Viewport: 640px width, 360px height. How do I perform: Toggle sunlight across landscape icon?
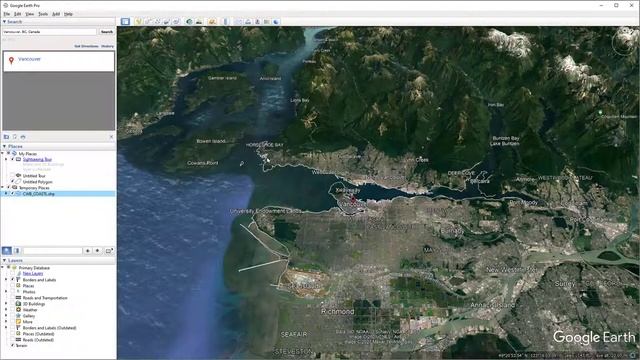pos(199,22)
